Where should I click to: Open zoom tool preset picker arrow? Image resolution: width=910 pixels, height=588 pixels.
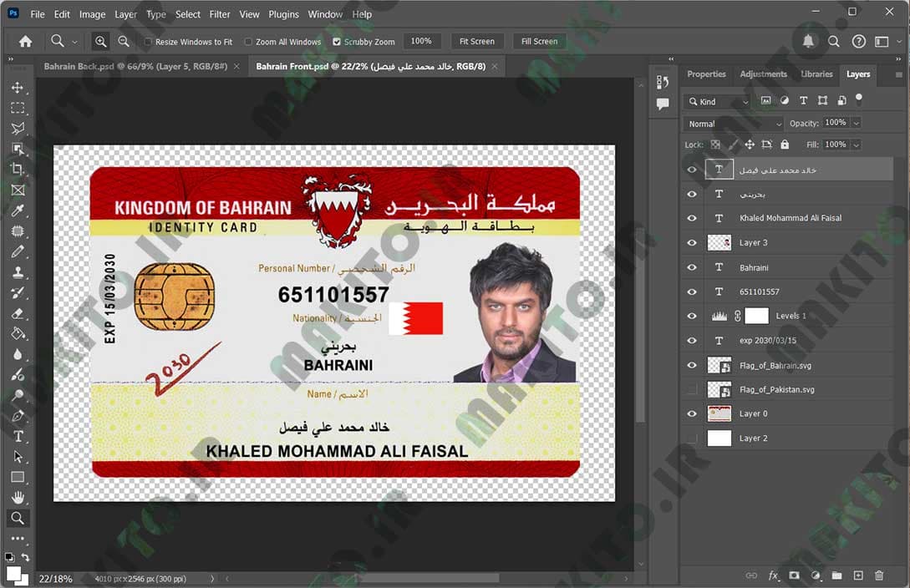point(74,42)
